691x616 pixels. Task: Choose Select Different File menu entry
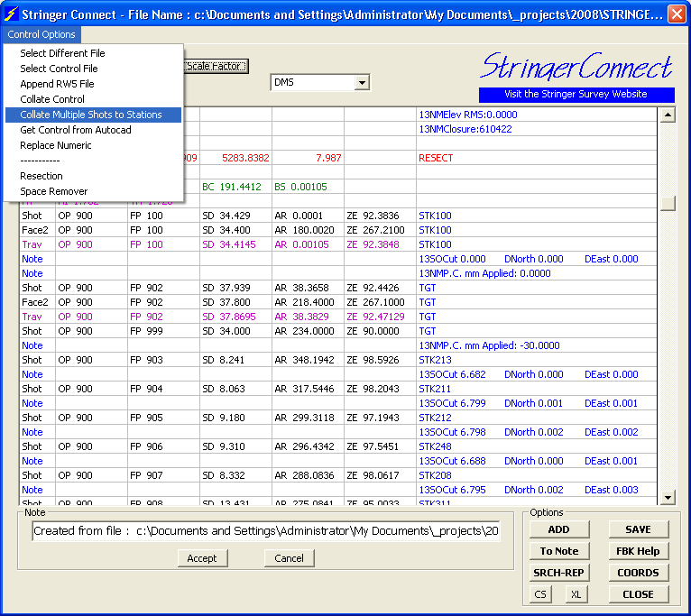(x=62, y=53)
